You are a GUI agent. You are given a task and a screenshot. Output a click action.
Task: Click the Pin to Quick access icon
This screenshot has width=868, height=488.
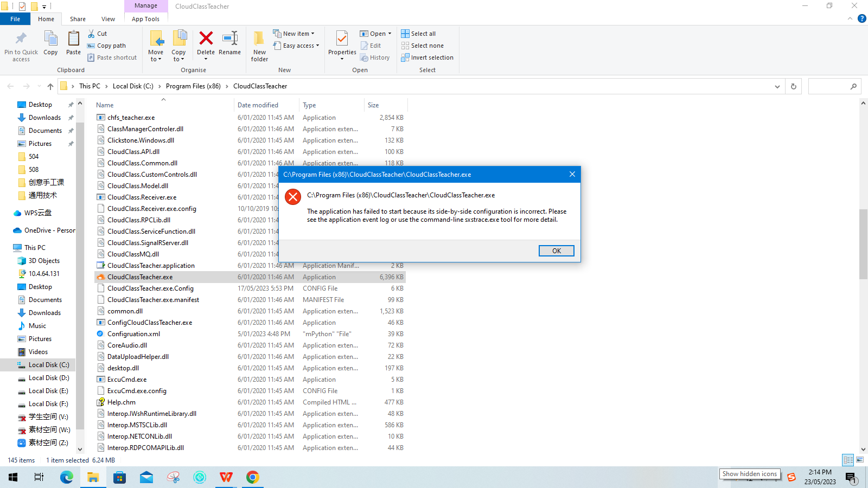pyautogui.click(x=21, y=38)
